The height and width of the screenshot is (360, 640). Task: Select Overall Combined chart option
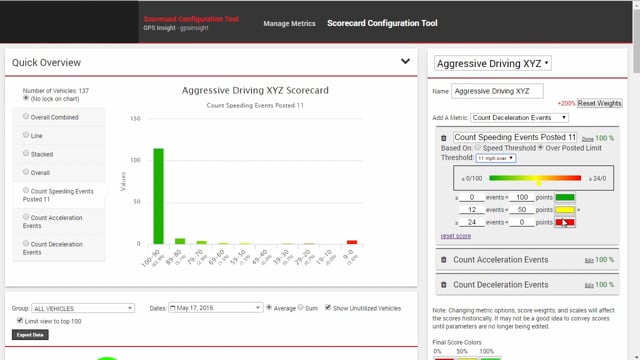click(x=26, y=116)
